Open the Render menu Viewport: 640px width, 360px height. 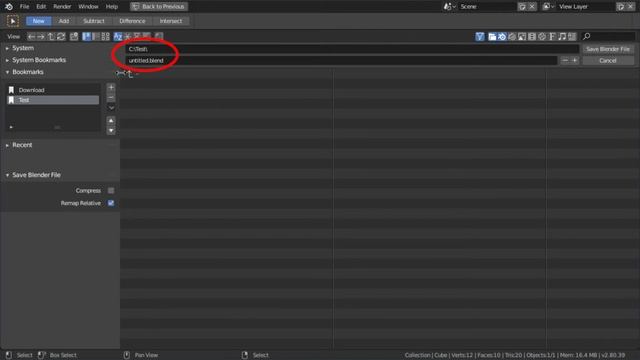pos(62,7)
